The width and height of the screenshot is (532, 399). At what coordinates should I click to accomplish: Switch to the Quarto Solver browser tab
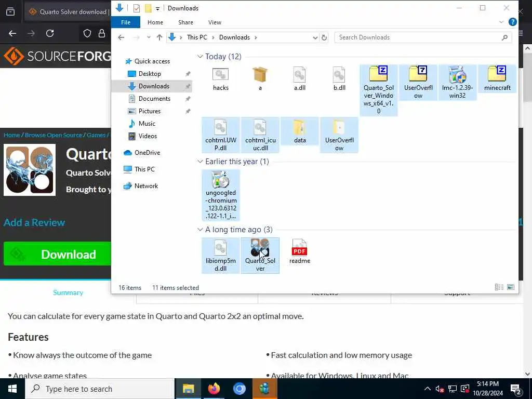point(68,11)
